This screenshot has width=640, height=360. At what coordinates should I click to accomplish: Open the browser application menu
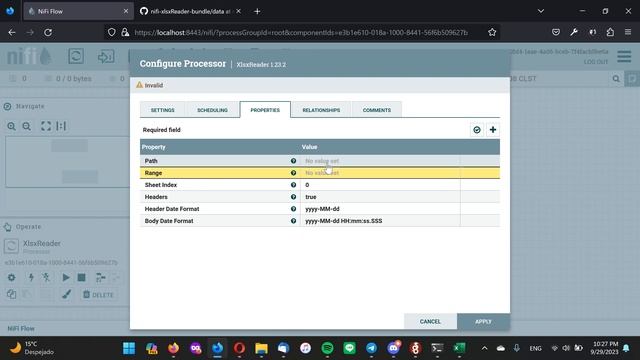coord(628,32)
